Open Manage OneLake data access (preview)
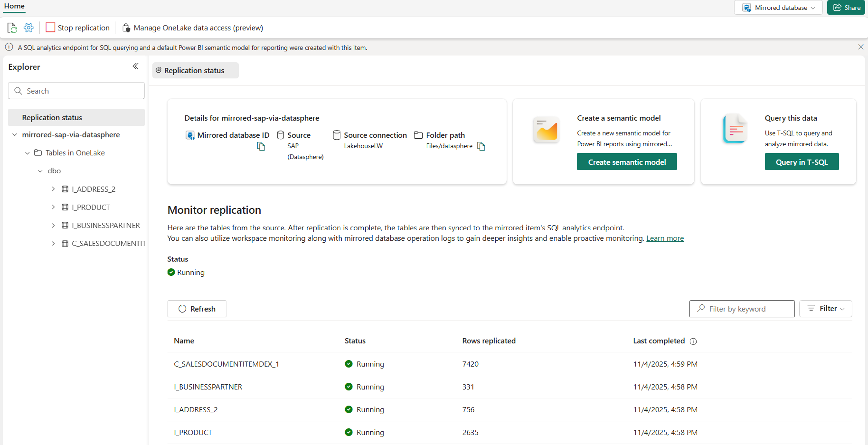The width and height of the screenshot is (868, 445). [192, 28]
